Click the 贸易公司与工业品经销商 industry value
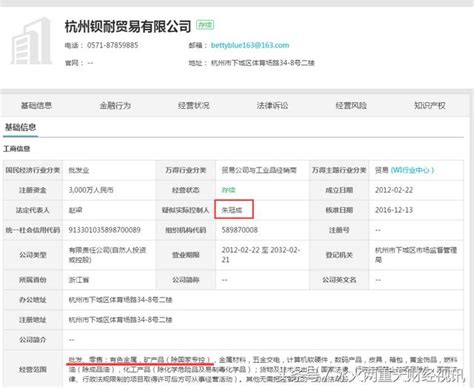 click(x=259, y=170)
